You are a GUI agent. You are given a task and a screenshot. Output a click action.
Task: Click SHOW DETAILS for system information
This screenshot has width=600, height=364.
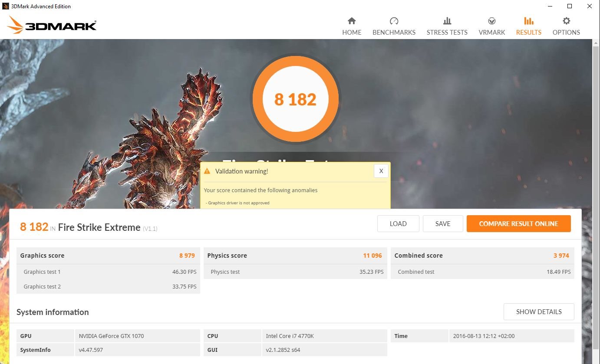[539, 312]
